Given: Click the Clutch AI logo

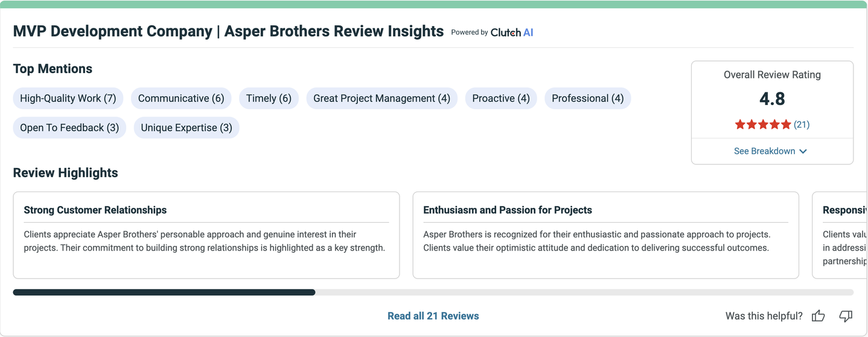Looking at the screenshot, I should pyautogui.click(x=512, y=33).
